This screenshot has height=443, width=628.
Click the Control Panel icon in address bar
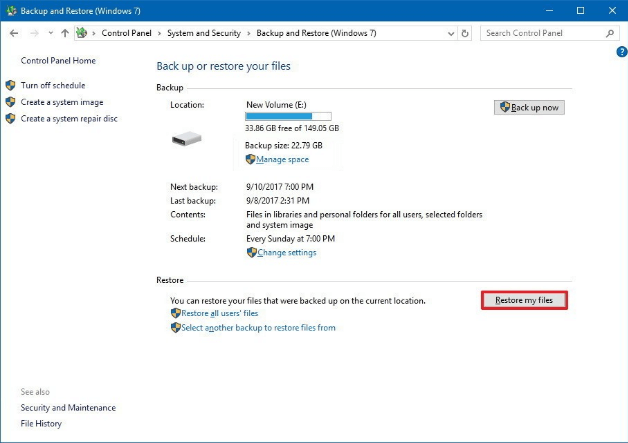[82, 33]
